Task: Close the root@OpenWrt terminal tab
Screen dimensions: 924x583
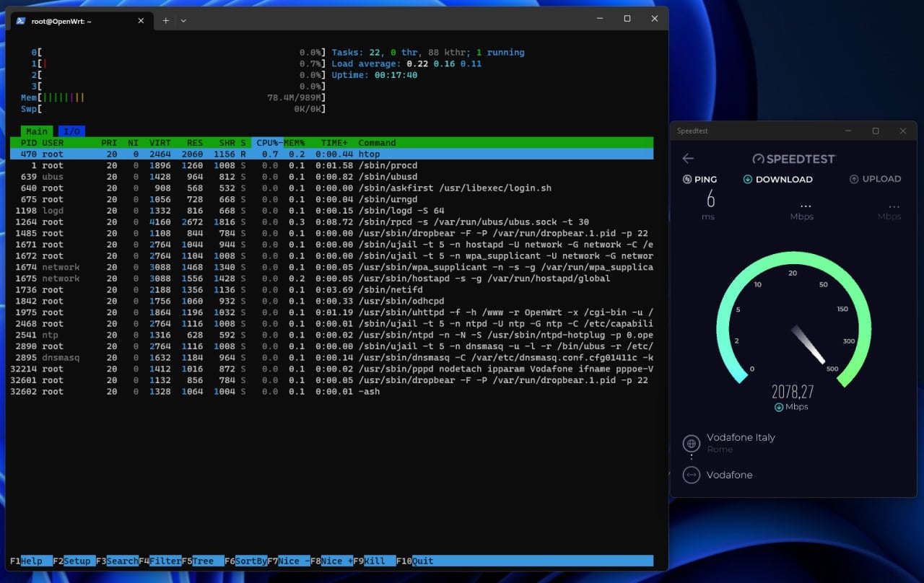Action: coord(141,21)
